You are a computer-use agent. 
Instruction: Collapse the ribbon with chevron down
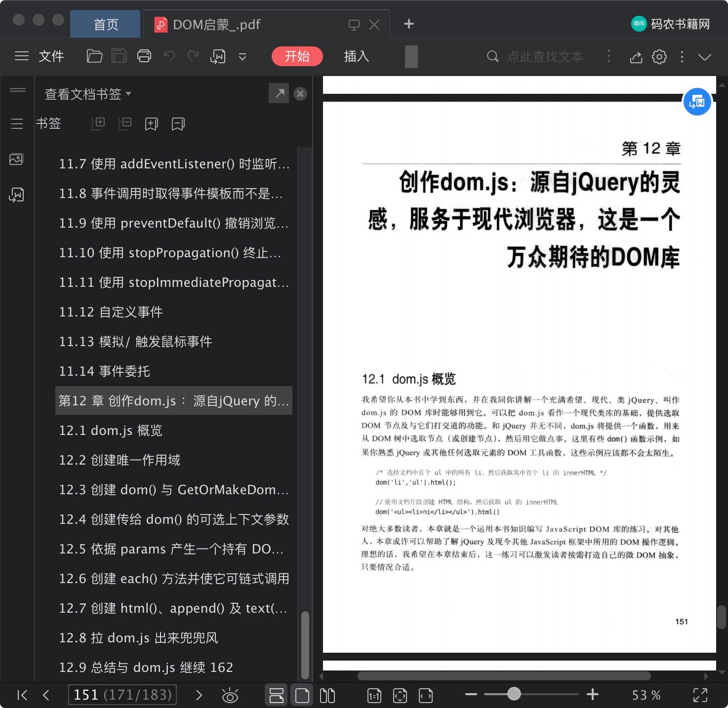pyautogui.click(x=705, y=57)
